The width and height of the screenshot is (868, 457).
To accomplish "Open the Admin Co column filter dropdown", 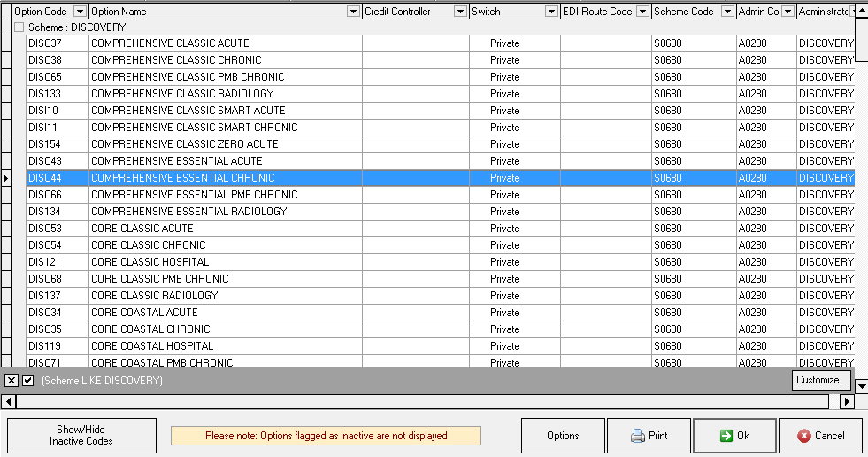I will pyautogui.click(x=787, y=12).
